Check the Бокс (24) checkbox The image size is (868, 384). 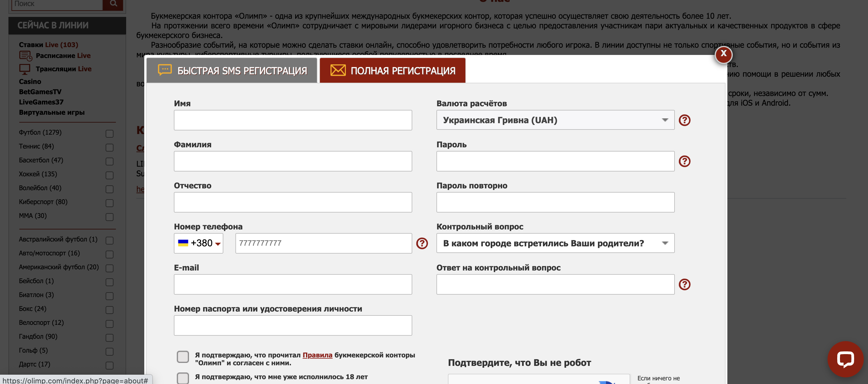coord(110,310)
